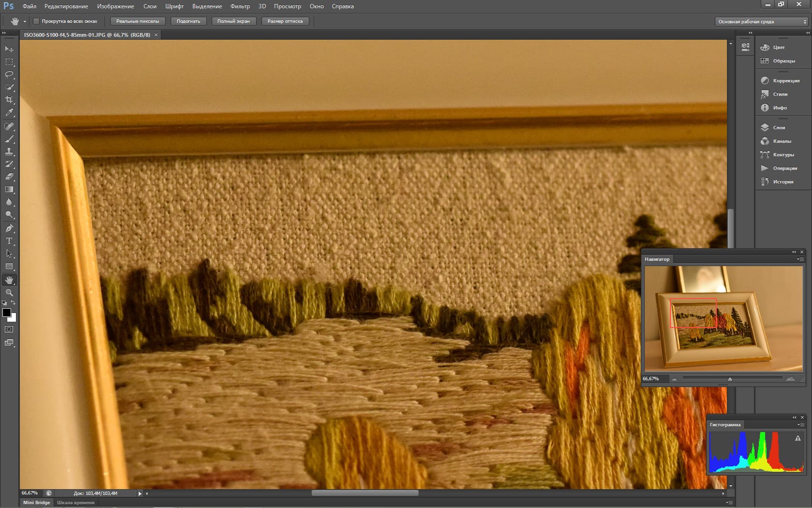Select the Eyedropper tool

tap(9, 112)
